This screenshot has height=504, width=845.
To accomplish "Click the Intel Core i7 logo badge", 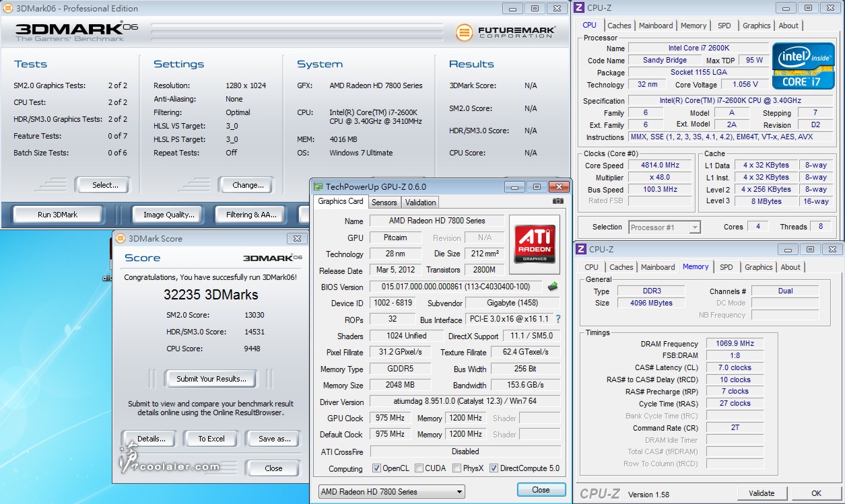I will (803, 65).
